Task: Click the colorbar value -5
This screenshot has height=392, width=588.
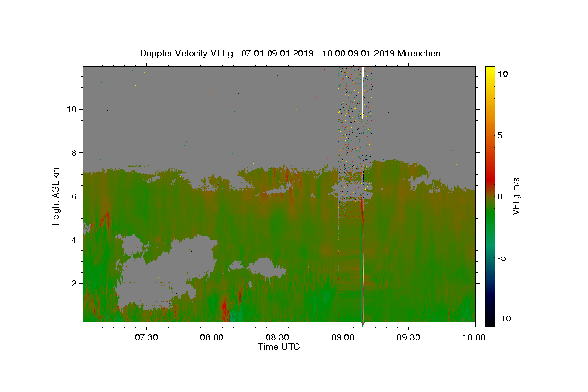Action: [x=502, y=258]
